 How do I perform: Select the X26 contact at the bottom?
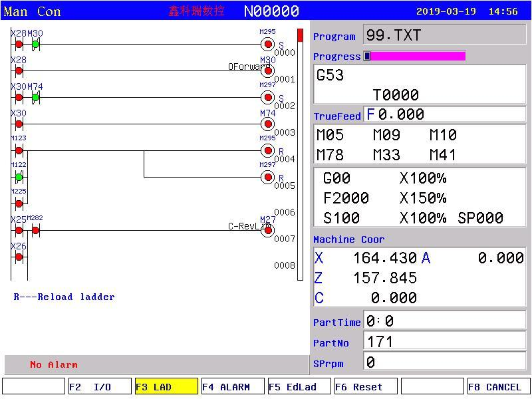[x=19, y=257]
